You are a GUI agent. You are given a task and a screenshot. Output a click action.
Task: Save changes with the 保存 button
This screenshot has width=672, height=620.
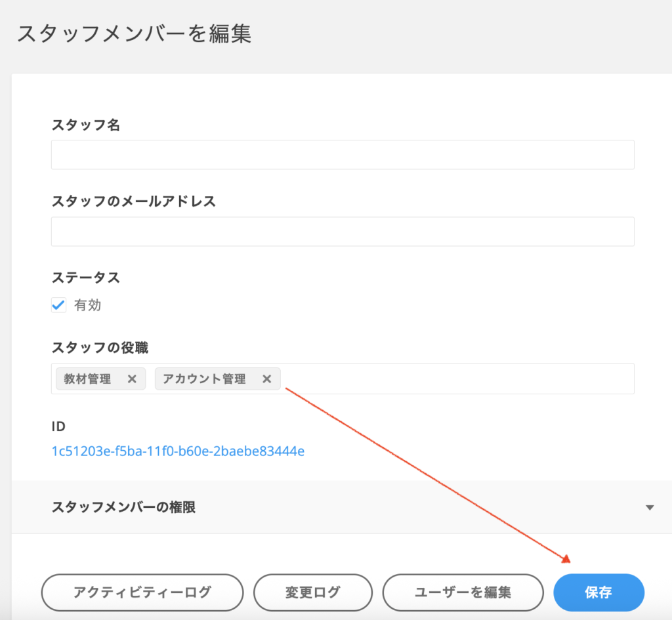[598, 592]
